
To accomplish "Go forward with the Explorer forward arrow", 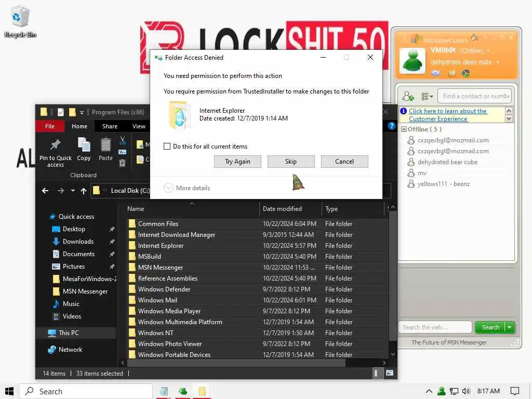I will click(x=60, y=191).
